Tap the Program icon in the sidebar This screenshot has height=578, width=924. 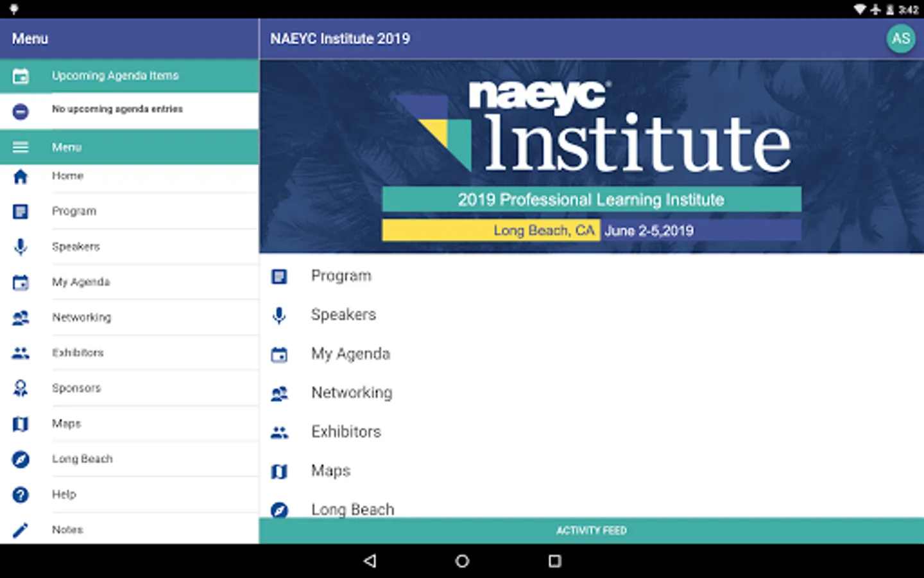21,211
